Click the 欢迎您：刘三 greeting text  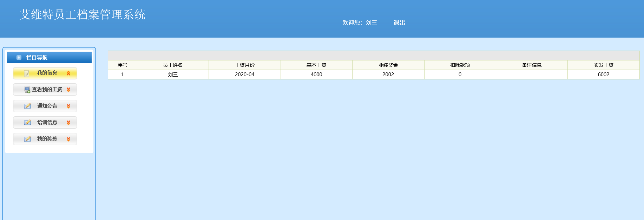pyautogui.click(x=360, y=22)
